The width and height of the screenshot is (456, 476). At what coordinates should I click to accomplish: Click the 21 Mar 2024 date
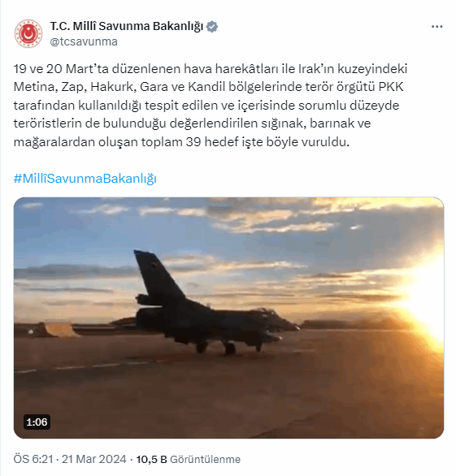(94, 459)
